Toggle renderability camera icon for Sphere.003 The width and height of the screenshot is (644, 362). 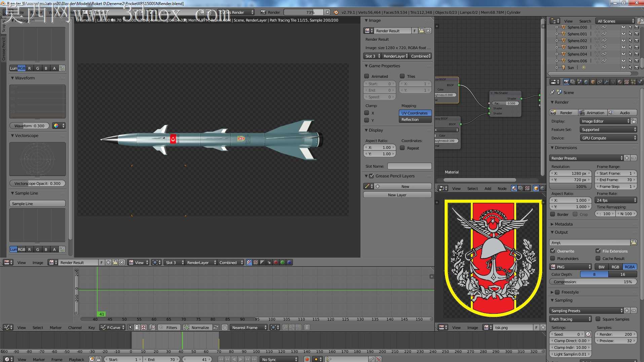(x=637, y=47)
